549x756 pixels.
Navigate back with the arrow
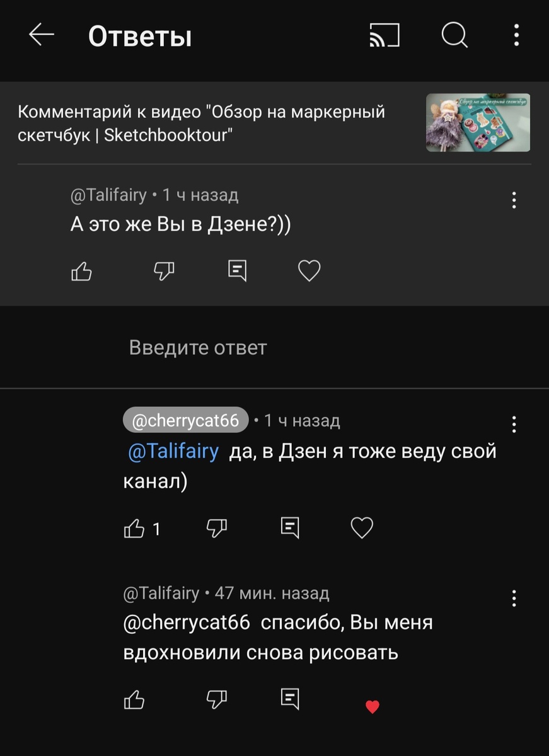pos(40,36)
